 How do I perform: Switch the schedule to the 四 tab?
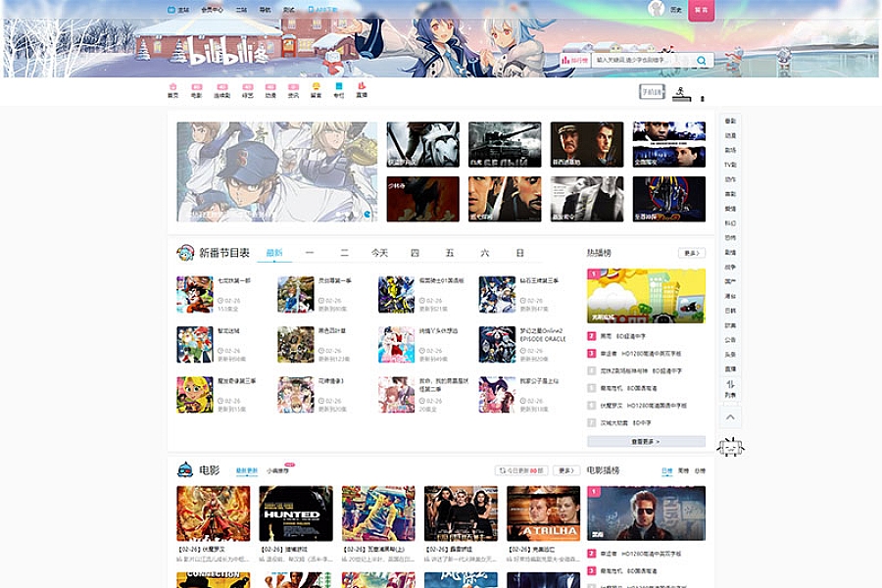pos(416,253)
